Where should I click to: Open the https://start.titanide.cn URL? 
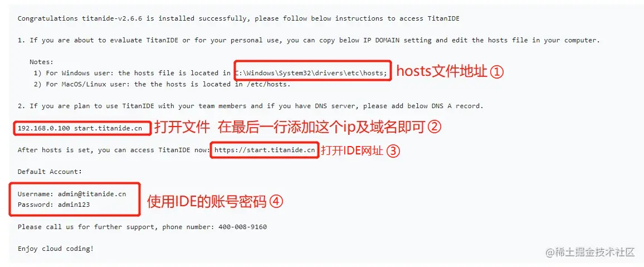click(265, 150)
